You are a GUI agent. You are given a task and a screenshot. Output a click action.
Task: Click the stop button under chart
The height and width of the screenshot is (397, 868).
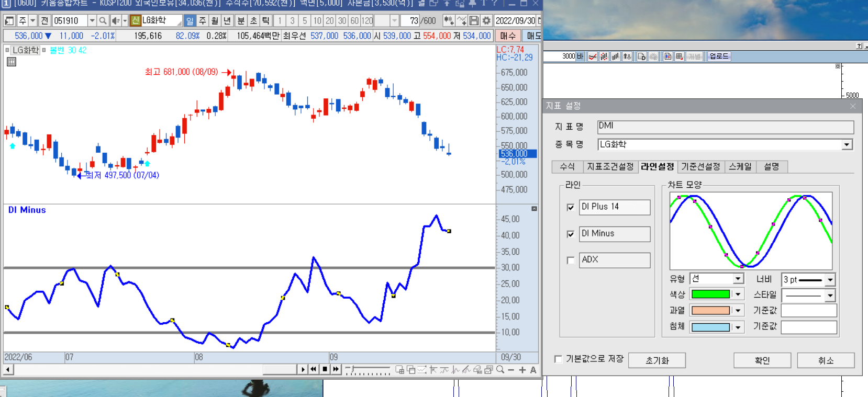click(325, 369)
